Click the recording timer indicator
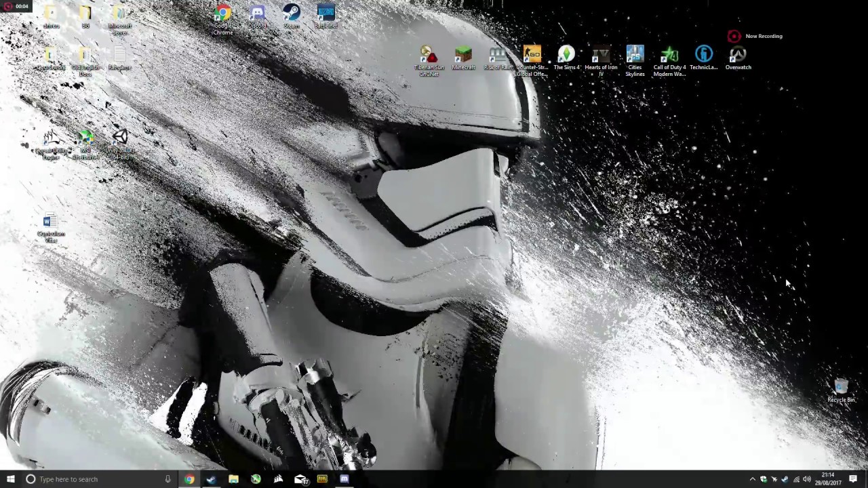Screen dimensions: 868x488 pyautogui.click(x=16, y=6)
